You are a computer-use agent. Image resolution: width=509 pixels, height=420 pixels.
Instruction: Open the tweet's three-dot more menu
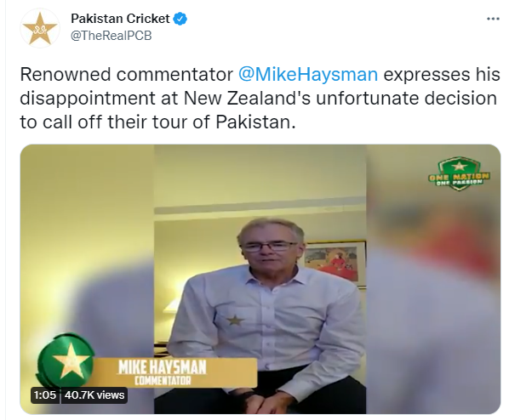click(493, 19)
